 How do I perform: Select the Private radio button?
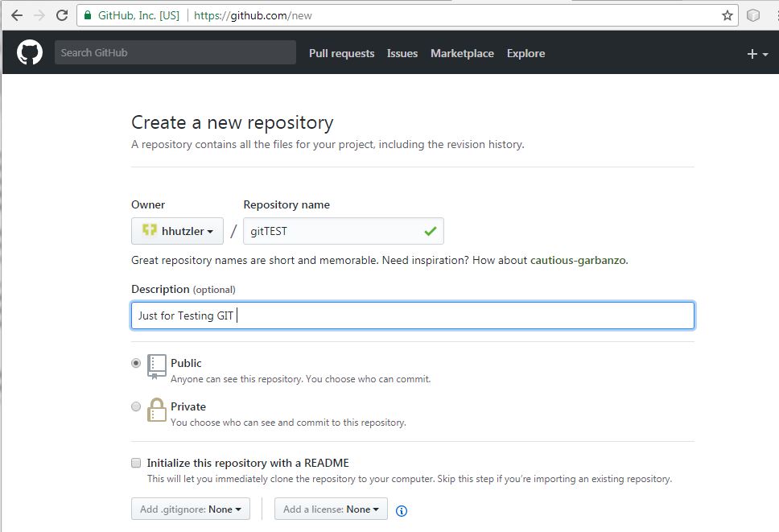point(136,406)
